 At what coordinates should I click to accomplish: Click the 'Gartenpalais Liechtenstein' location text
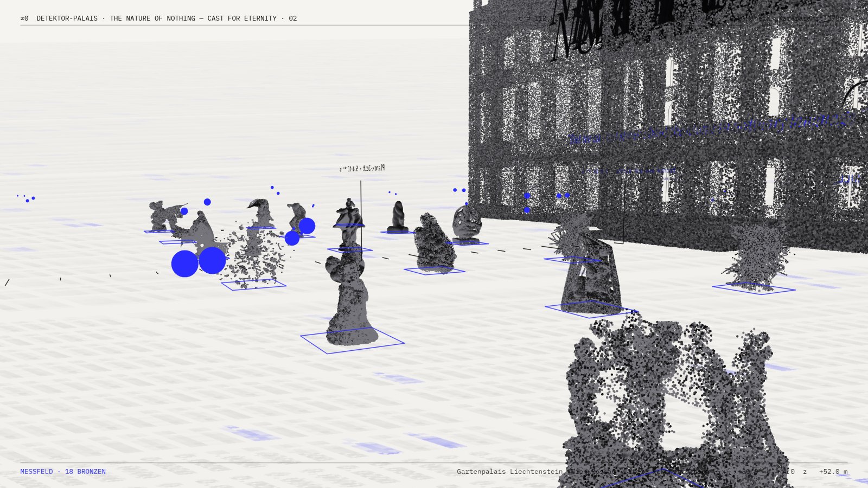click(509, 472)
